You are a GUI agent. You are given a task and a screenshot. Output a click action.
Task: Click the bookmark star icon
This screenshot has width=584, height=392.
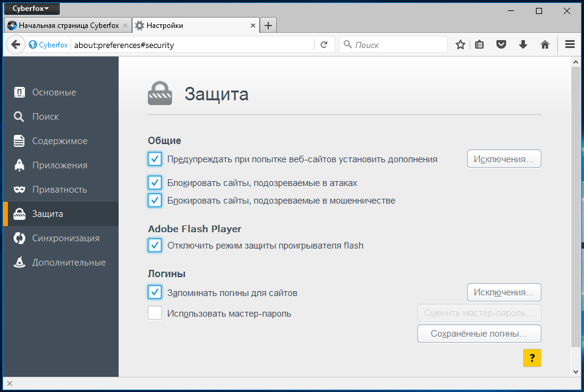pos(461,44)
